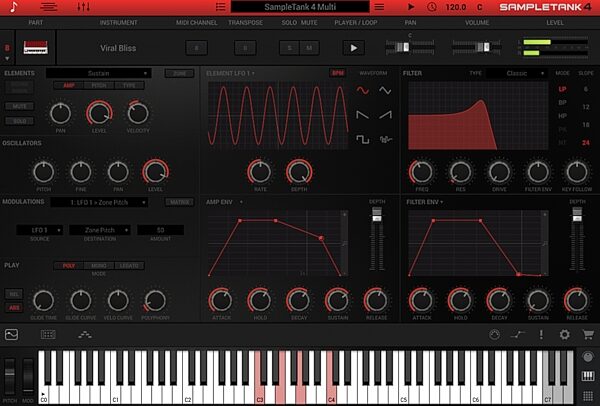Open the arpeggiator strummer panel icon

pos(85,335)
